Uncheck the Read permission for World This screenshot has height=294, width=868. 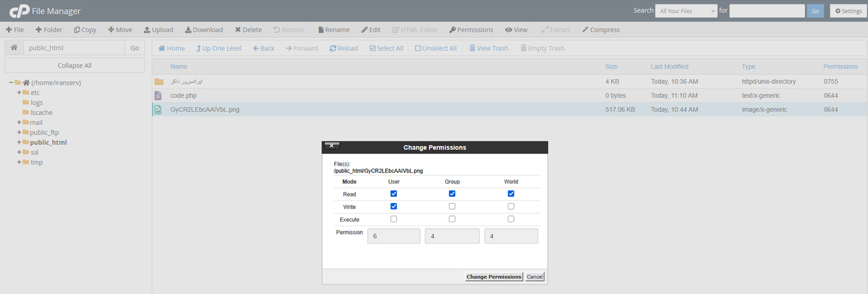(x=511, y=194)
